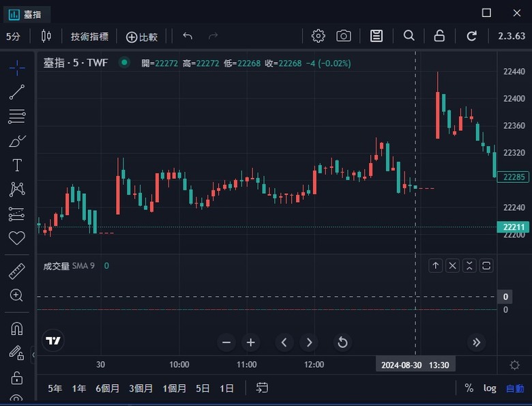Select the text annotation tool
Screen dimensions: 532x406
click(17, 165)
